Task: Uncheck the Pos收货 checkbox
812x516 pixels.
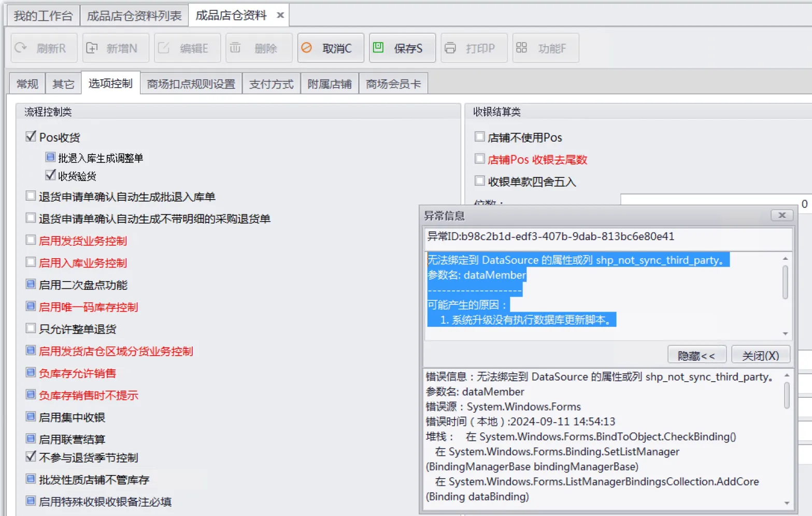Action: click(x=31, y=137)
